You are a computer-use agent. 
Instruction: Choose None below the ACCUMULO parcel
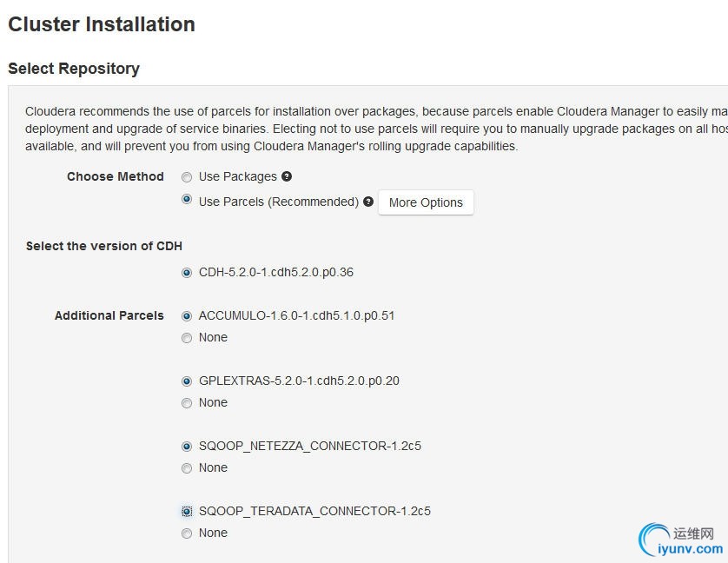[187, 338]
